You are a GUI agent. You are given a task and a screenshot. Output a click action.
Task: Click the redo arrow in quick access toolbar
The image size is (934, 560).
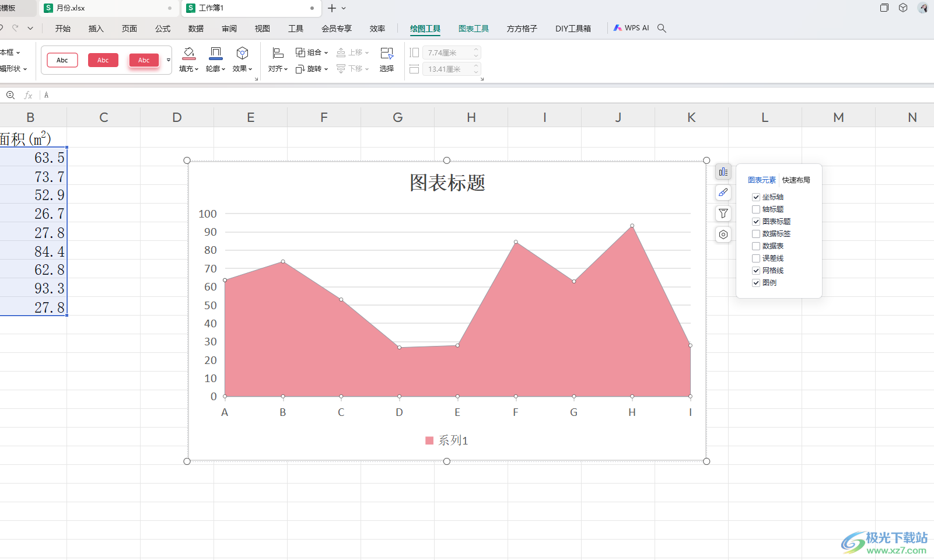coord(15,28)
